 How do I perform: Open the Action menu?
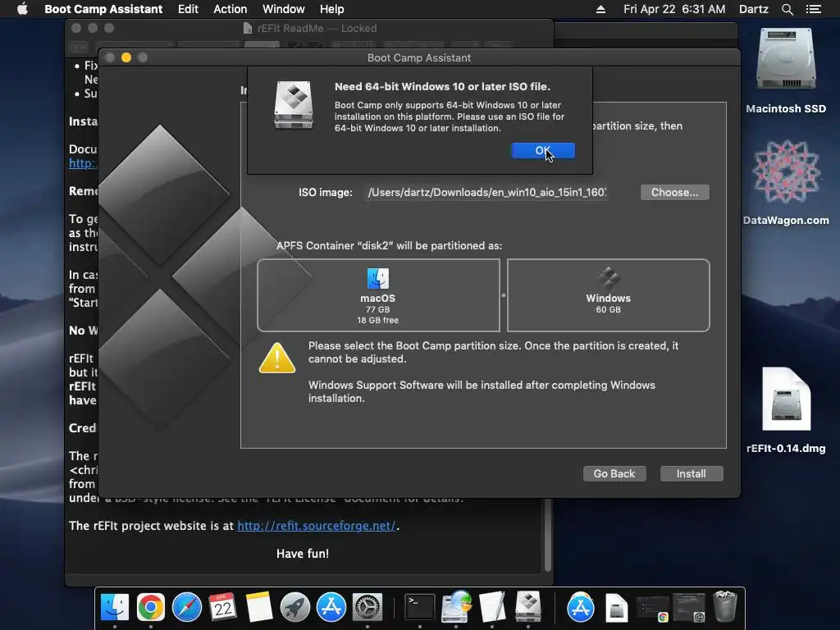(x=231, y=9)
